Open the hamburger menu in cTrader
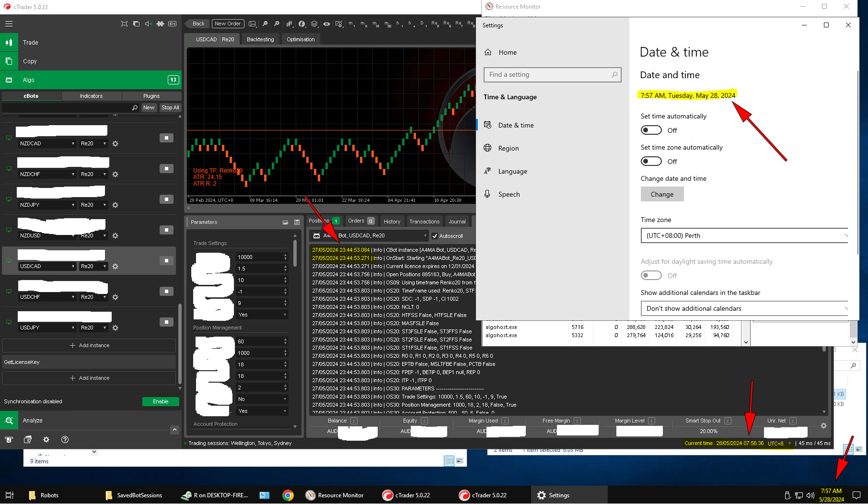Screen dimensions: 868x504 (x=9, y=23)
